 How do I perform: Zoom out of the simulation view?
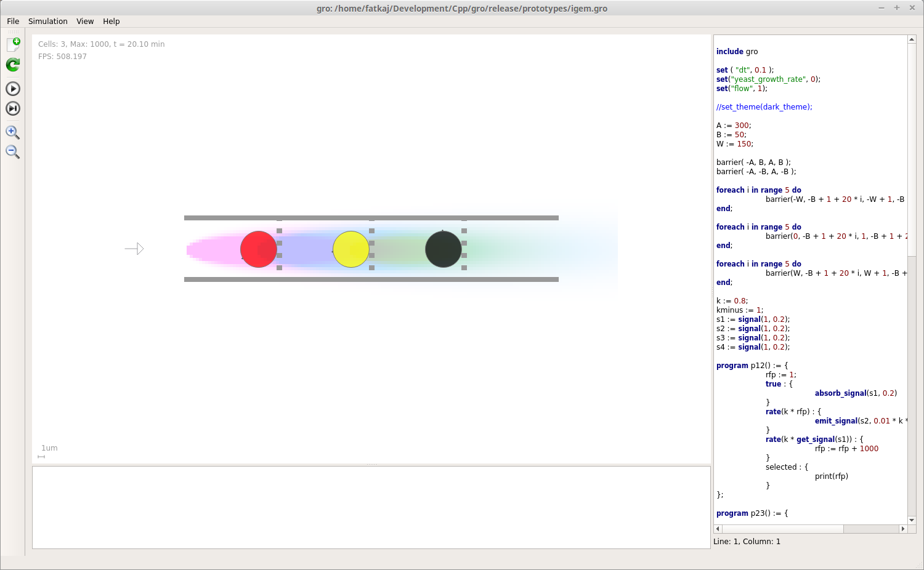(x=12, y=152)
